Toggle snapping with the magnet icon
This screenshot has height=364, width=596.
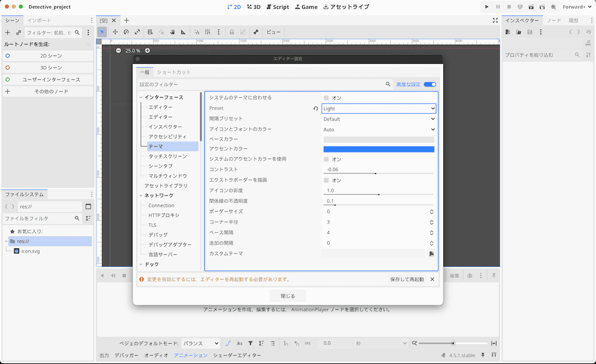click(196, 33)
